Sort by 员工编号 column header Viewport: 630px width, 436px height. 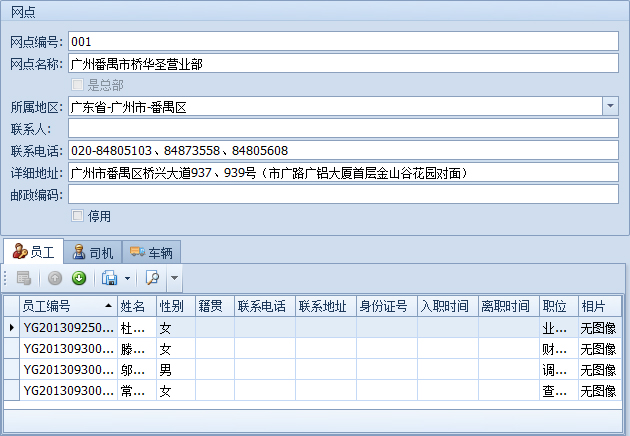click(x=67, y=305)
